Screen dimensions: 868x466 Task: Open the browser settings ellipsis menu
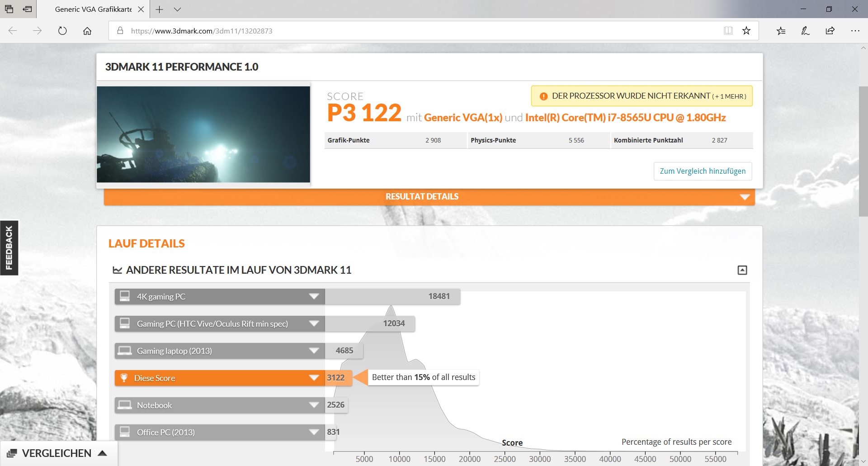click(855, 31)
